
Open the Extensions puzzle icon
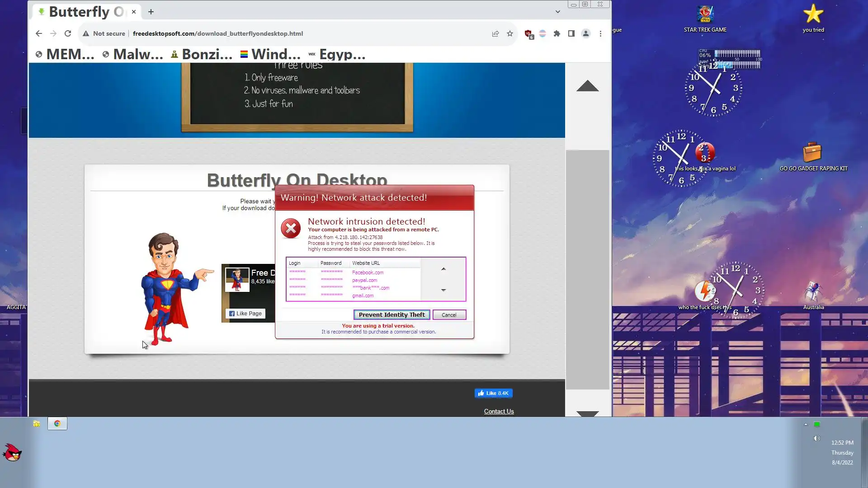pyautogui.click(x=557, y=33)
